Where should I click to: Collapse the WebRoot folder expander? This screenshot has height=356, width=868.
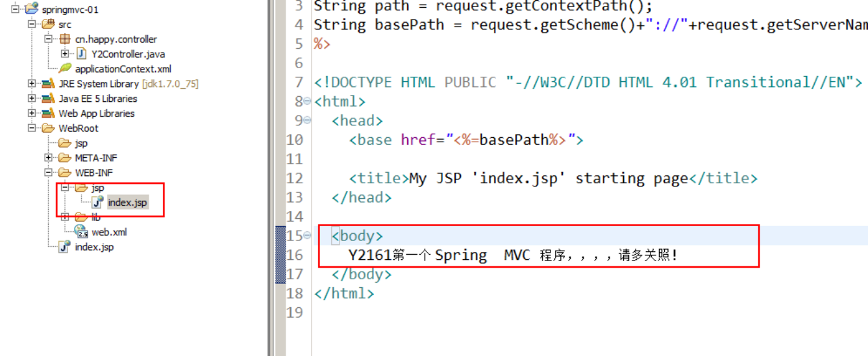(x=32, y=128)
